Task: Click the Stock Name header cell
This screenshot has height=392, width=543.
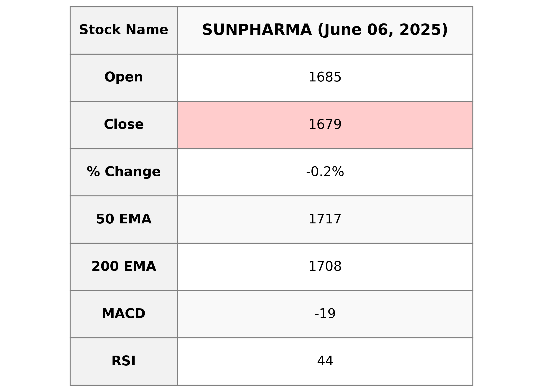Action: pyautogui.click(x=124, y=30)
